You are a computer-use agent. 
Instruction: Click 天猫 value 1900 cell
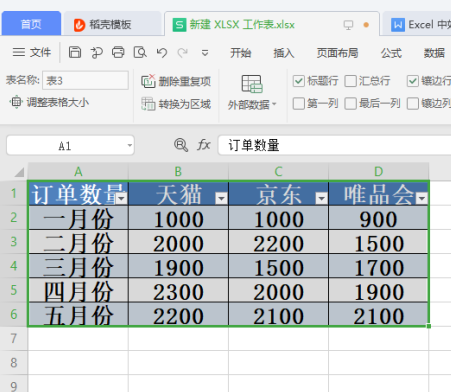(x=179, y=266)
